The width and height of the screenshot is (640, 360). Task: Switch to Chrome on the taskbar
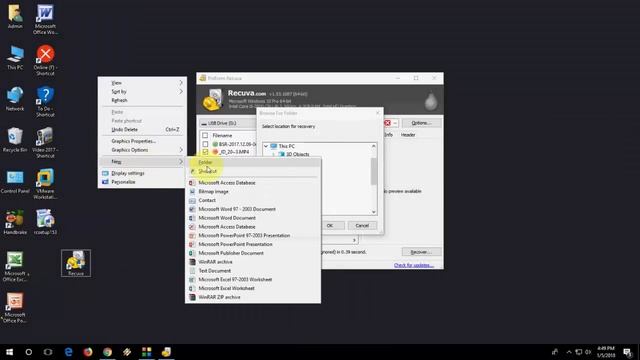click(x=107, y=352)
